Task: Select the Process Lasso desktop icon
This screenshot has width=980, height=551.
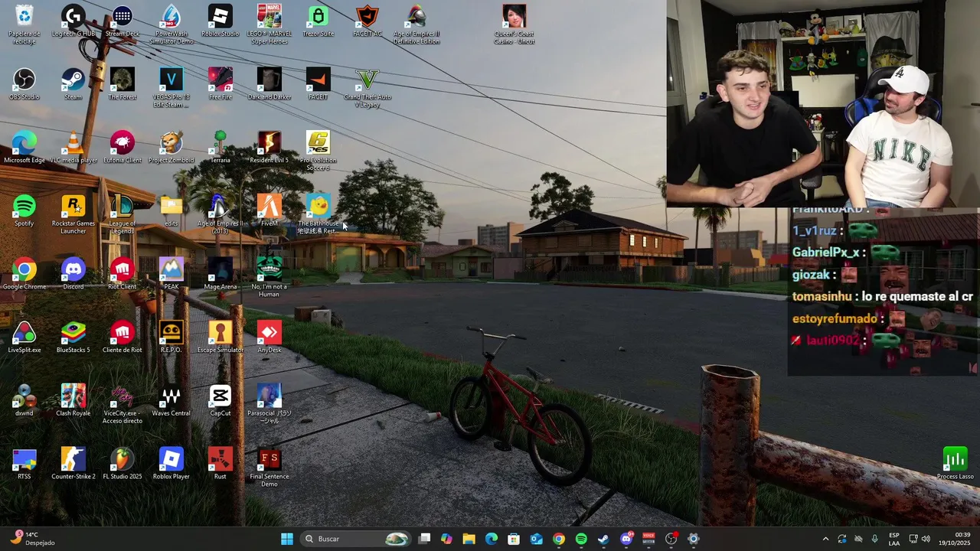Action: coord(955,464)
